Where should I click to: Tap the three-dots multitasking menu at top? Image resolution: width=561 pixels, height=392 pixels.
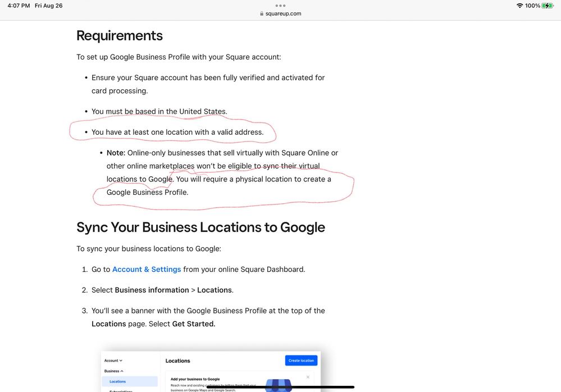(x=280, y=6)
